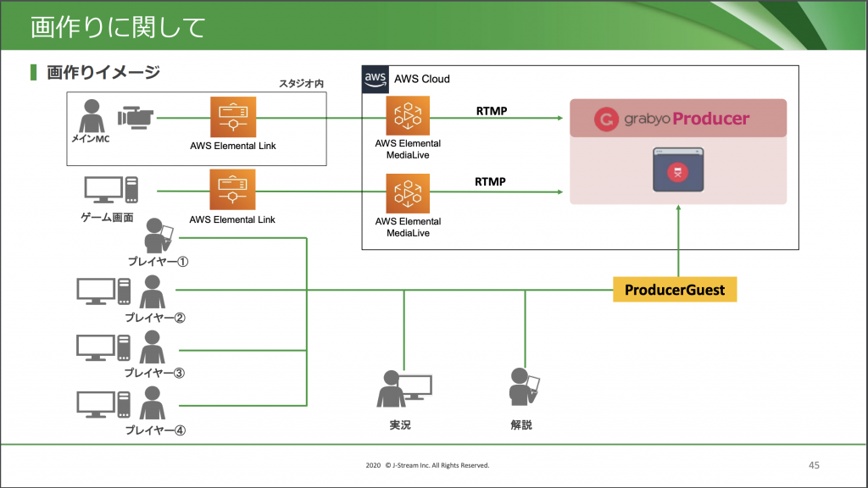Select the AWS Elemental Link icon in スタジオ内
868x488 pixels.
(233, 116)
